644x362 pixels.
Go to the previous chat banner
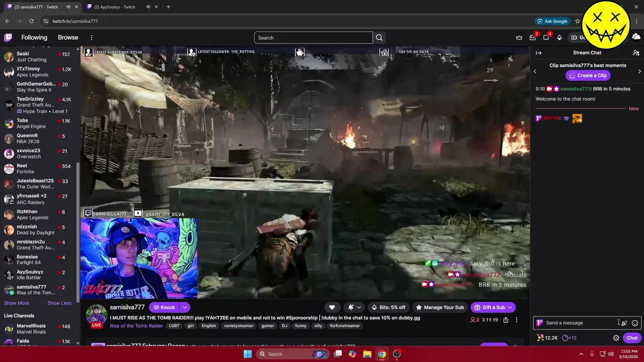pyautogui.click(x=535, y=71)
